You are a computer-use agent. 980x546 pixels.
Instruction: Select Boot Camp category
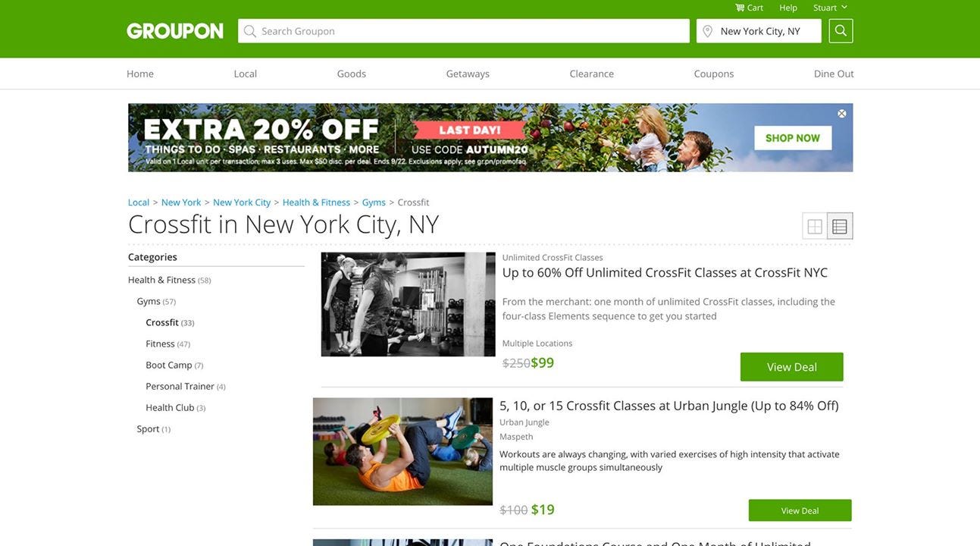[x=169, y=365]
